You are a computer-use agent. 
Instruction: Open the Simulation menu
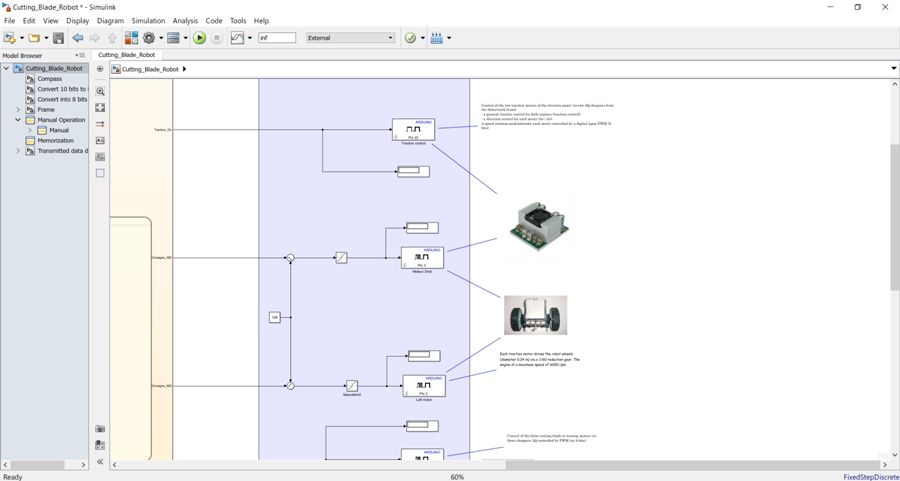coord(148,21)
